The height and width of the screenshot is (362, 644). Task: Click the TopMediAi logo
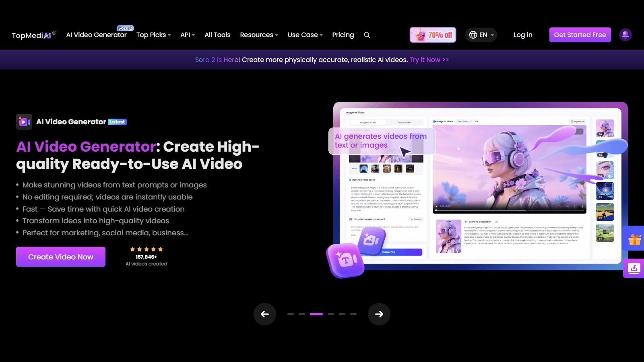[34, 35]
